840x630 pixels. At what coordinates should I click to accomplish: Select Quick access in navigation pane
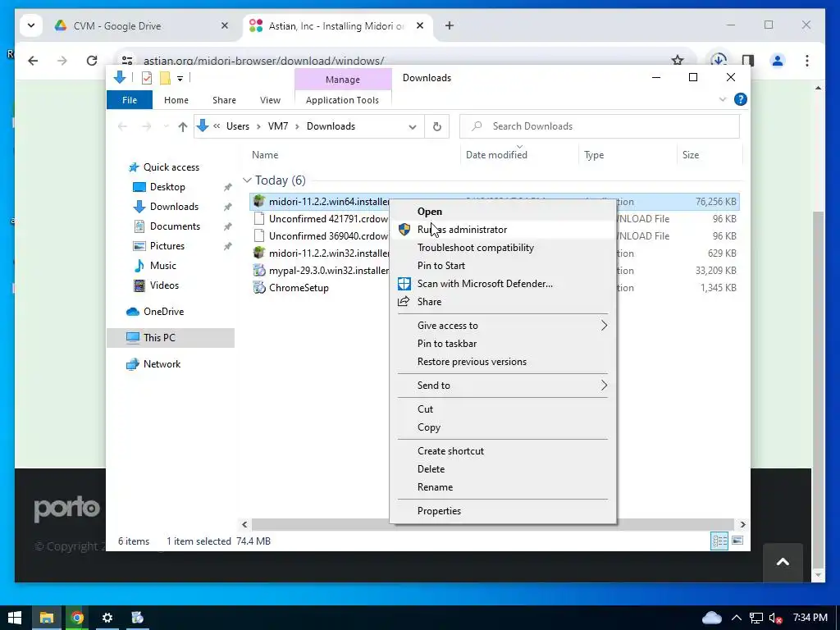[171, 167]
